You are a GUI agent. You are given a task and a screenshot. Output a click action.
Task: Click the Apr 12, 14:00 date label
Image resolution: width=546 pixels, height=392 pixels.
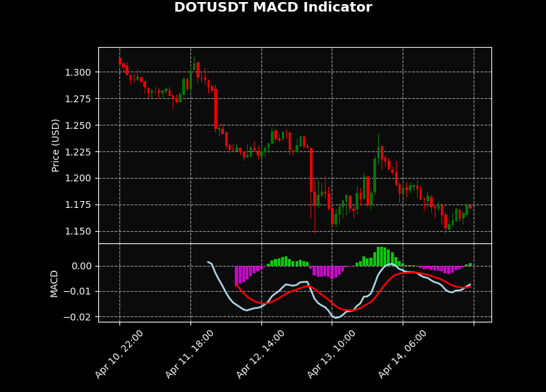click(x=261, y=354)
